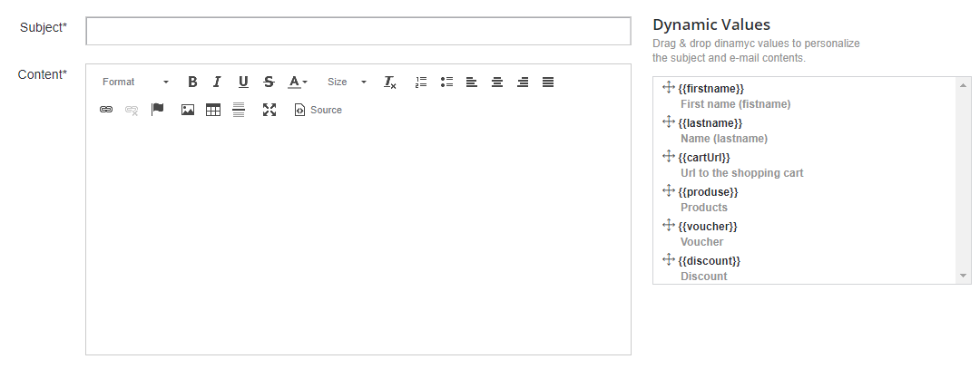The width and height of the screenshot is (980, 369).
Task: Toggle bold formatting
Action: pos(192,82)
